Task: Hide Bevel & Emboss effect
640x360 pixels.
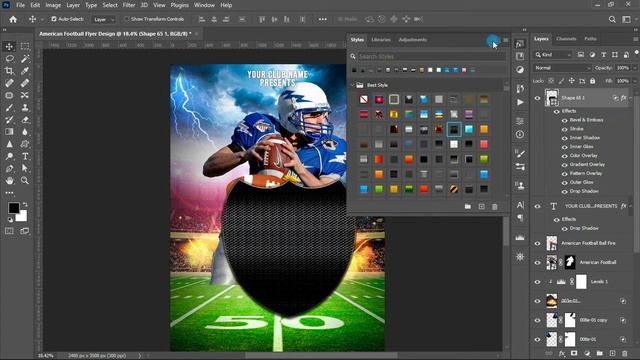Action: 564,120
